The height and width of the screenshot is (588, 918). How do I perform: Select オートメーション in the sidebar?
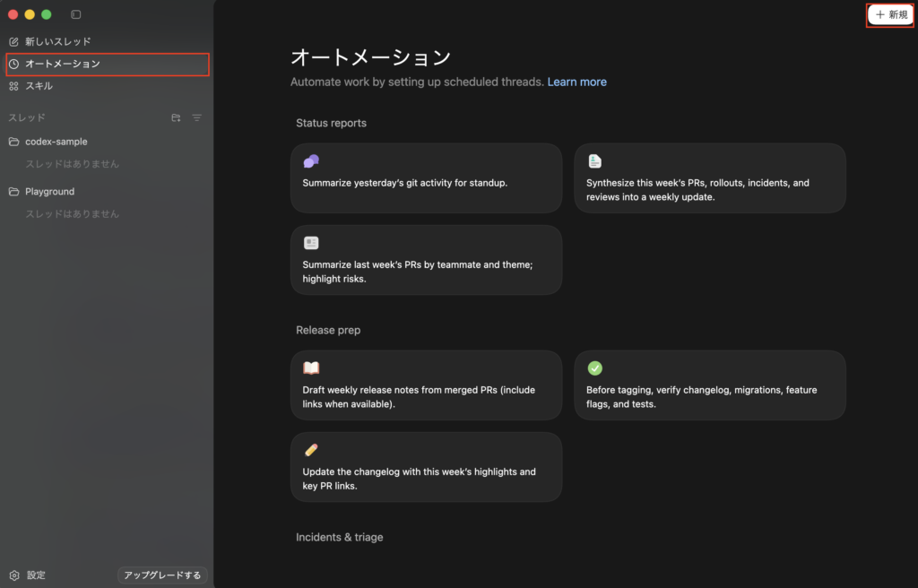click(x=63, y=64)
